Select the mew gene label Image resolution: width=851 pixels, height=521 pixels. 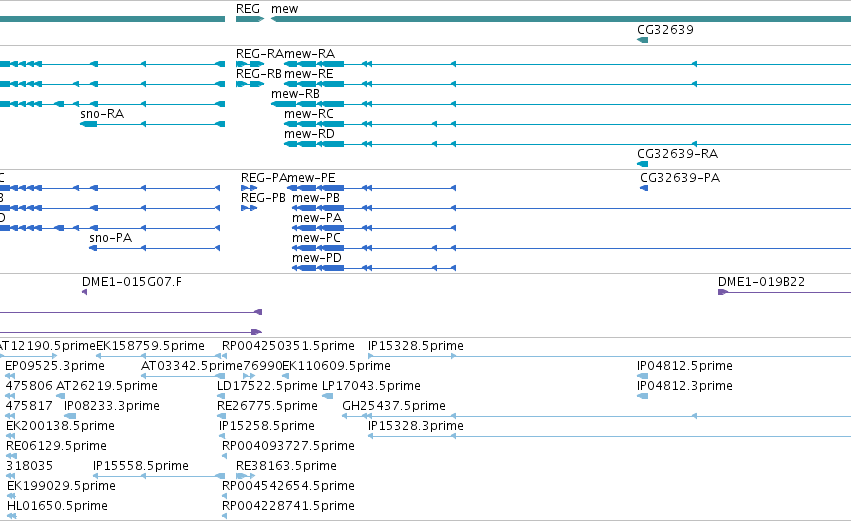coord(284,9)
